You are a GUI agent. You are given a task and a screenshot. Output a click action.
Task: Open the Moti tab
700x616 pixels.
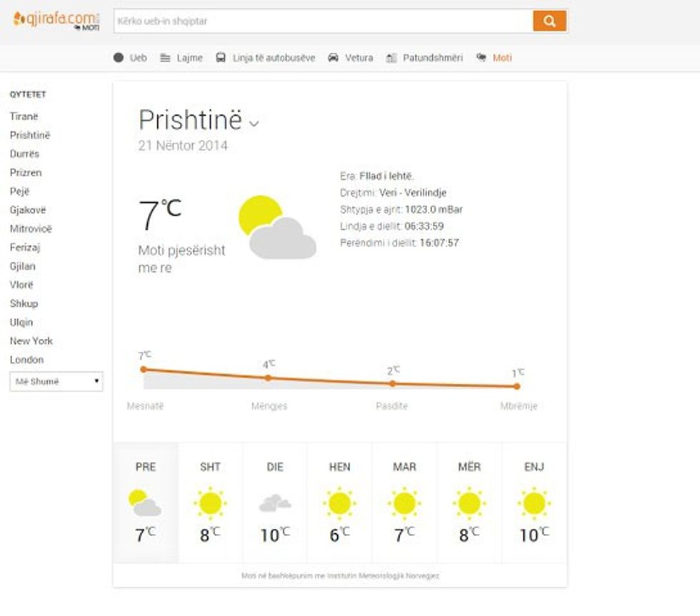point(501,58)
